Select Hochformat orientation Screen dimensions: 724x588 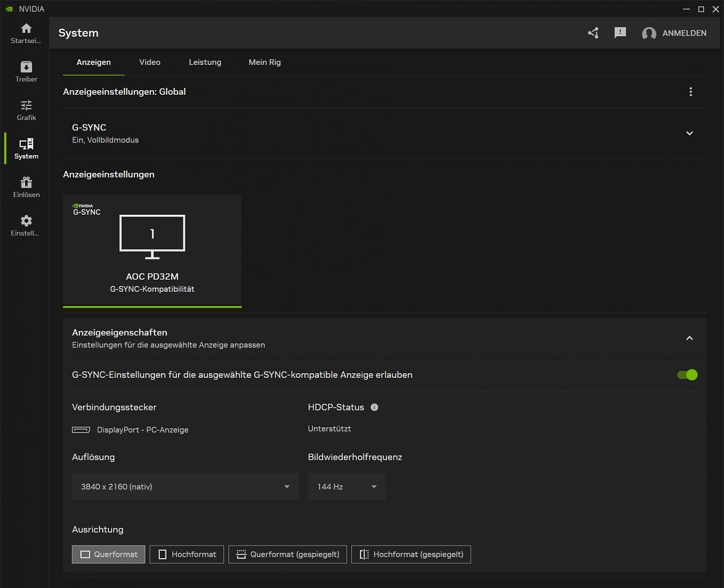(x=187, y=554)
